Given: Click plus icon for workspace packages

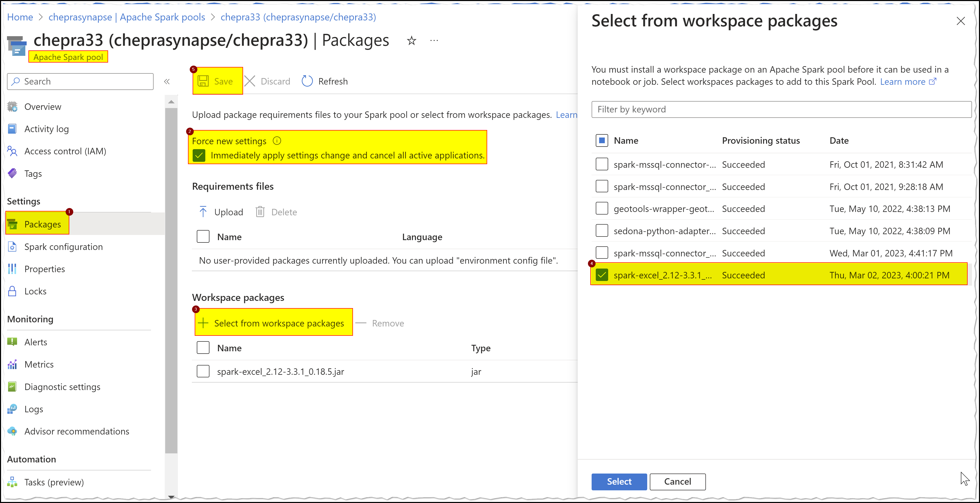Looking at the screenshot, I should [x=203, y=323].
